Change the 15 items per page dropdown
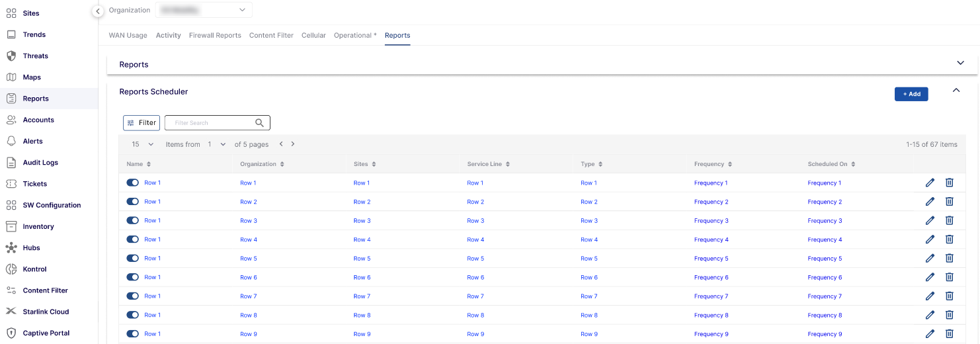Screen dimensions: 980x344 click(142, 144)
